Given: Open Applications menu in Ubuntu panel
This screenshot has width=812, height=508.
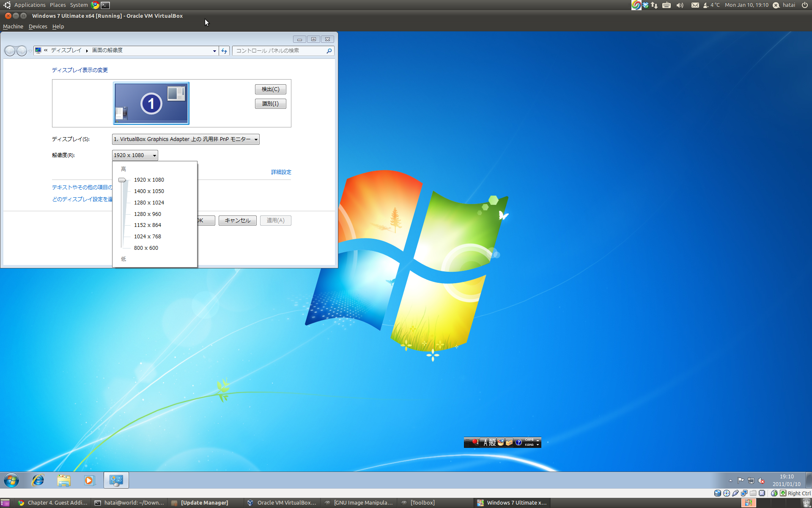Looking at the screenshot, I should click(x=30, y=5).
